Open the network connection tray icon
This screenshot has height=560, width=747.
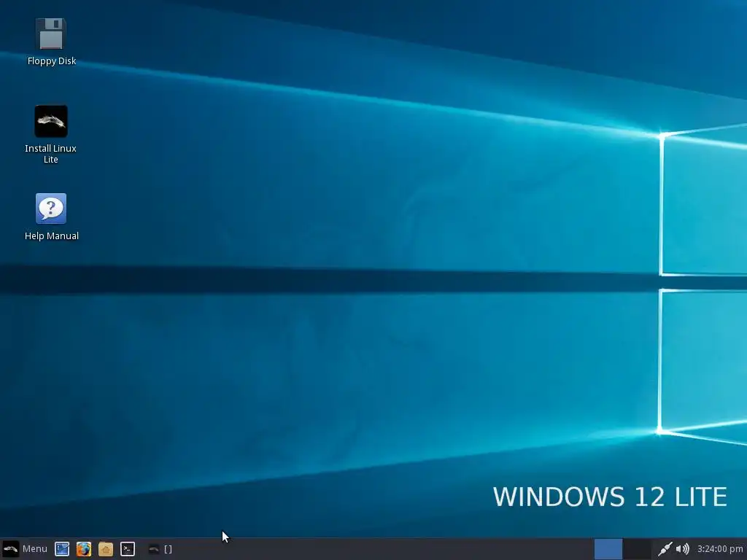[665, 549]
